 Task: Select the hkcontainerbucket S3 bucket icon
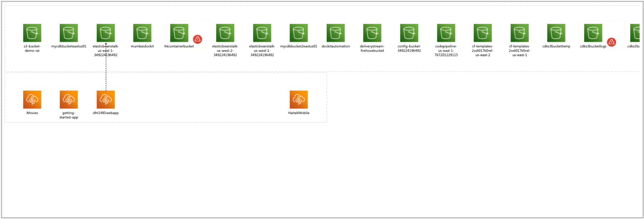pyautogui.click(x=179, y=33)
